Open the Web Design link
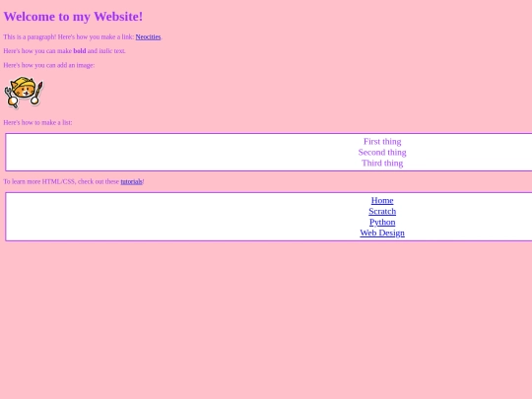 [382, 233]
